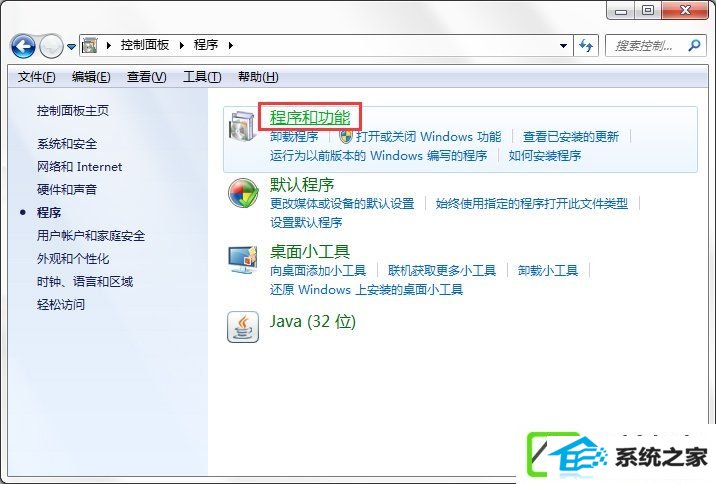Viewport: 716px width, 484px height.
Task: Click the Default Programs globe icon
Action: pyautogui.click(x=243, y=193)
